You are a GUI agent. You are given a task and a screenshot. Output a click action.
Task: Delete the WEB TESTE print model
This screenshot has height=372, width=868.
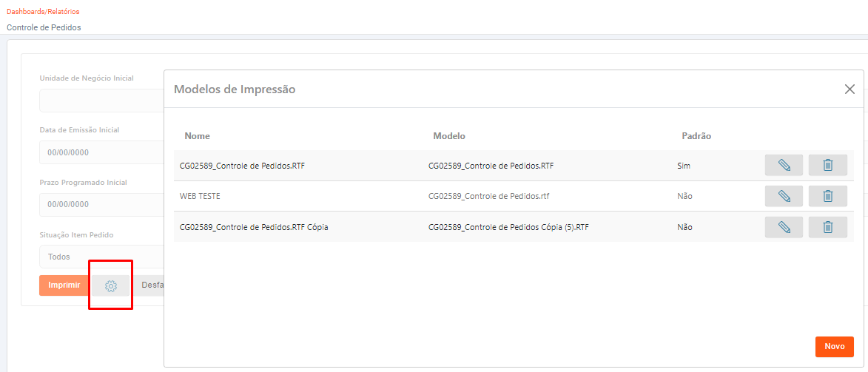click(827, 197)
